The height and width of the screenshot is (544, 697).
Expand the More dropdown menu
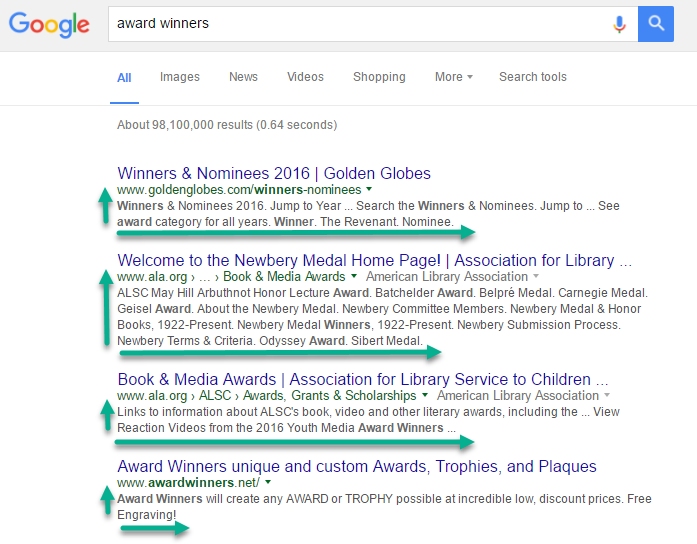[x=453, y=77]
